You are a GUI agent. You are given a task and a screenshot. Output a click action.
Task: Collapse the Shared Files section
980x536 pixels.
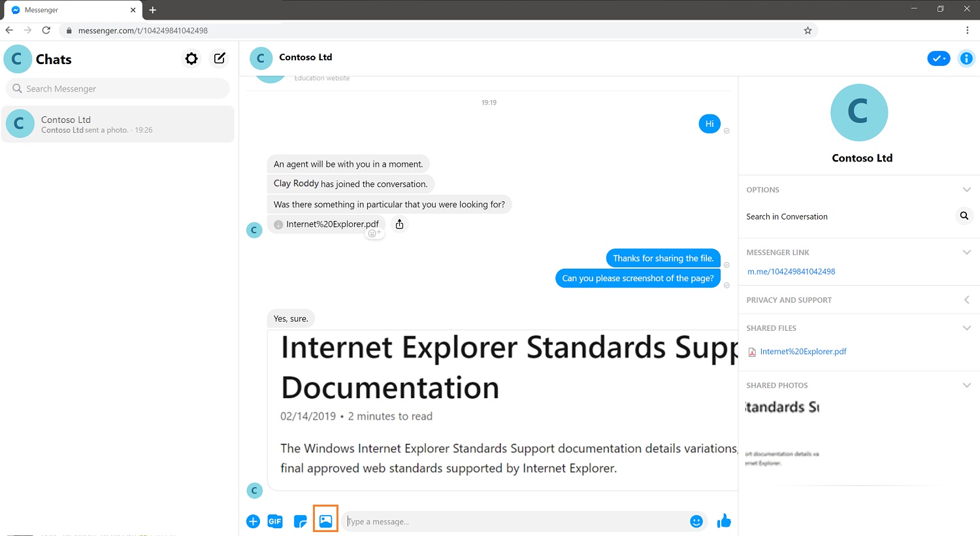point(967,327)
